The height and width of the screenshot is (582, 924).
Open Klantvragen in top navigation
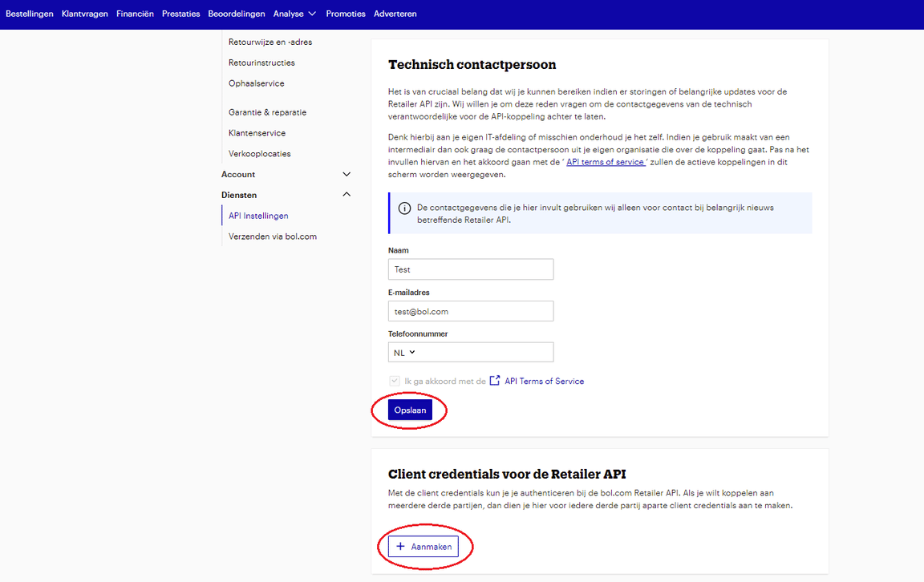tap(85, 14)
